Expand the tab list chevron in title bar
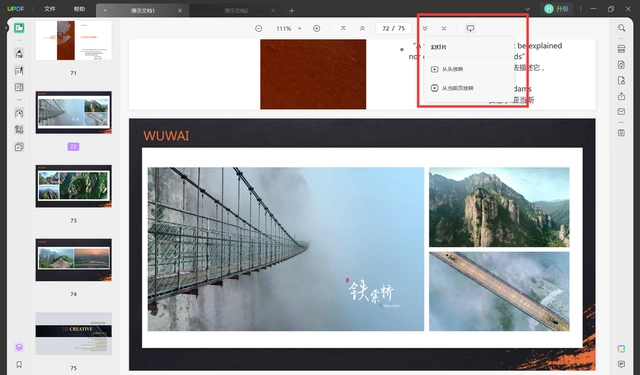Viewport: 640px width, 375px height. point(527,9)
